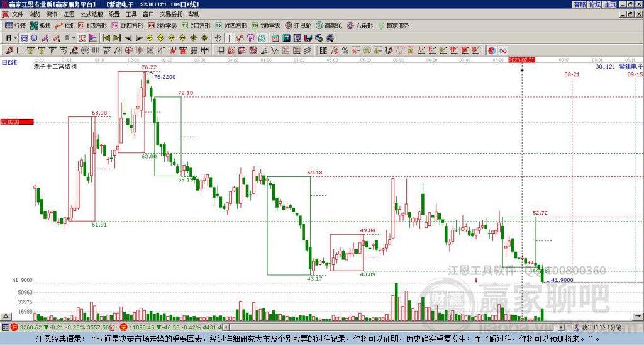Open the 行情 quotes view
Image resolution: width=644 pixels, height=345 pixels.
(x=15, y=25)
